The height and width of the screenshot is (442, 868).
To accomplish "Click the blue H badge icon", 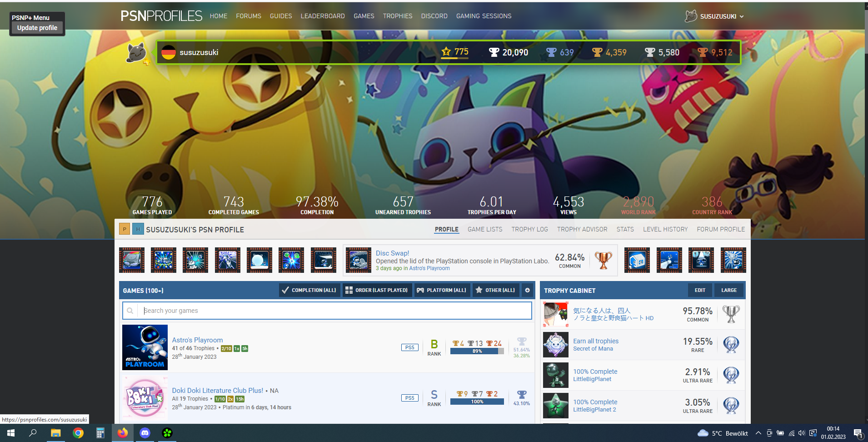I will pyautogui.click(x=138, y=229).
